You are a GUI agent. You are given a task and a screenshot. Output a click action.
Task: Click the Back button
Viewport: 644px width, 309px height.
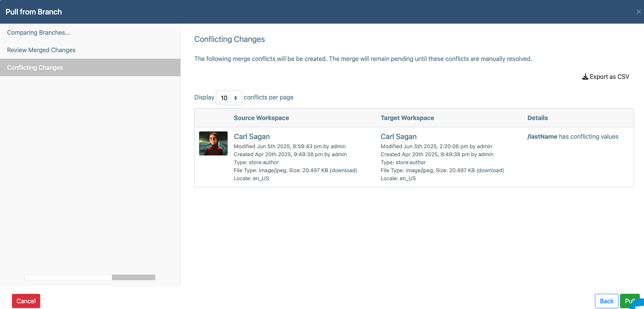[606, 301]
